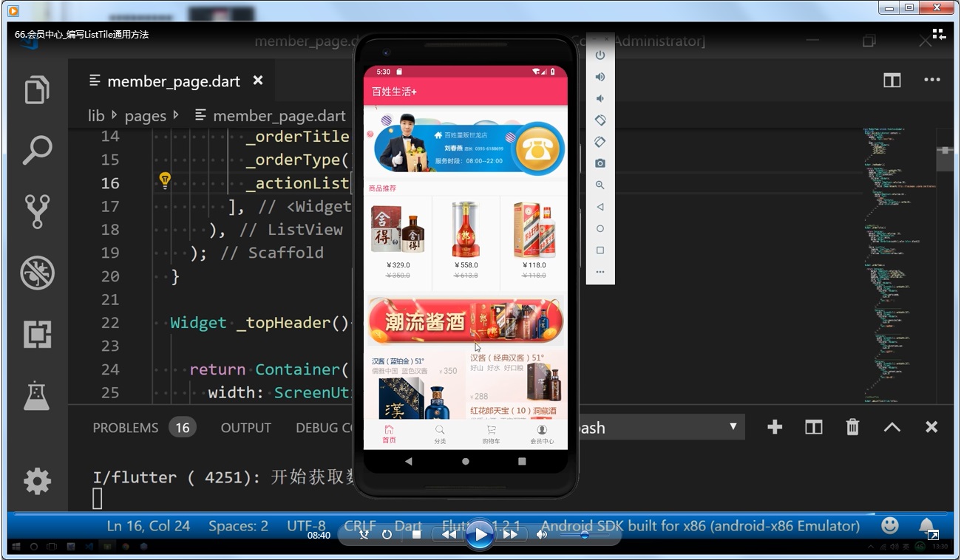
Task: Maximize terminal panel with up chevron
Action: click(x=892, y=427)
